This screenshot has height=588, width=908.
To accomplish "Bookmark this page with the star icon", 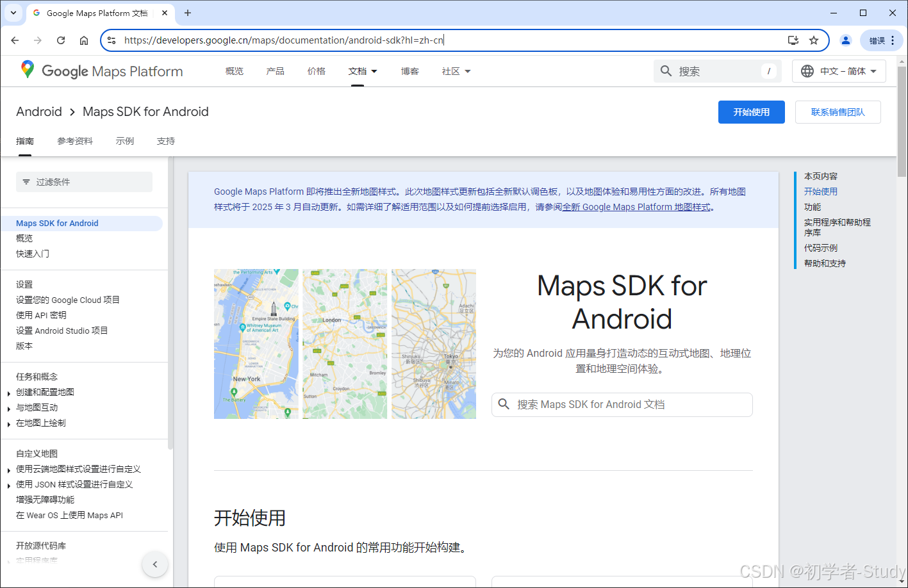I will 814,40.
